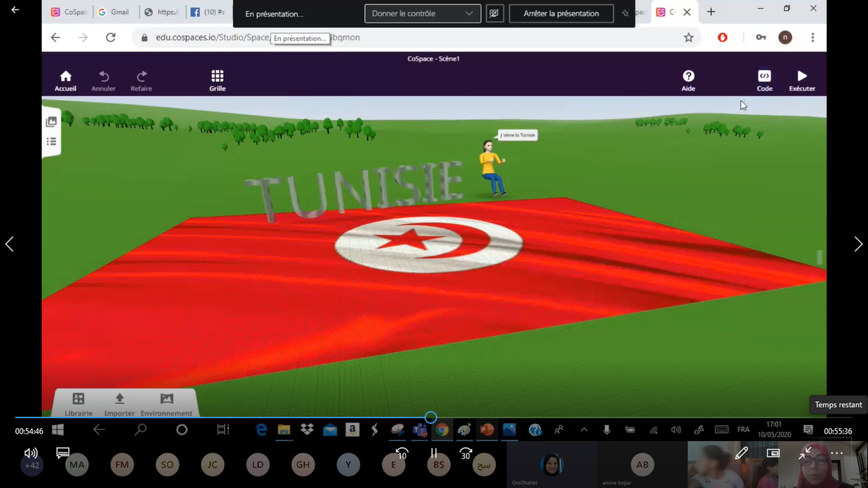Skip back 10 seconds

tap(402, 453)
